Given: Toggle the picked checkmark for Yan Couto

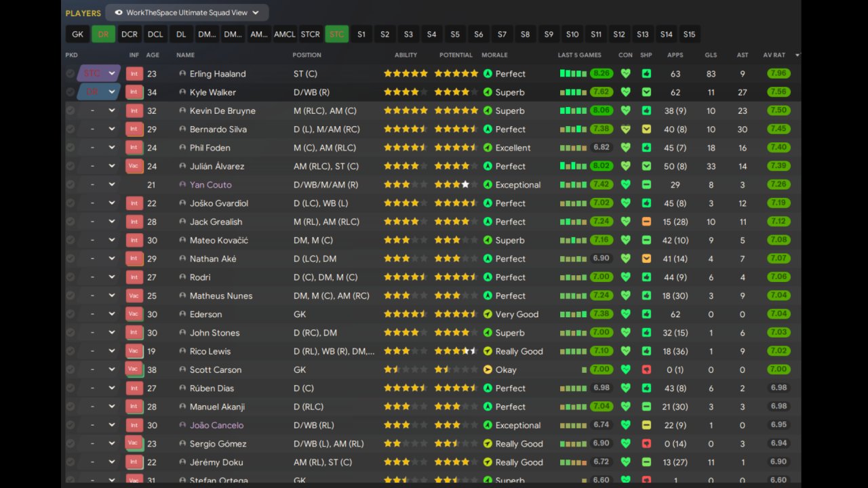Looking at the screenshot, I should pyautogui.click(x=70, y=185).
